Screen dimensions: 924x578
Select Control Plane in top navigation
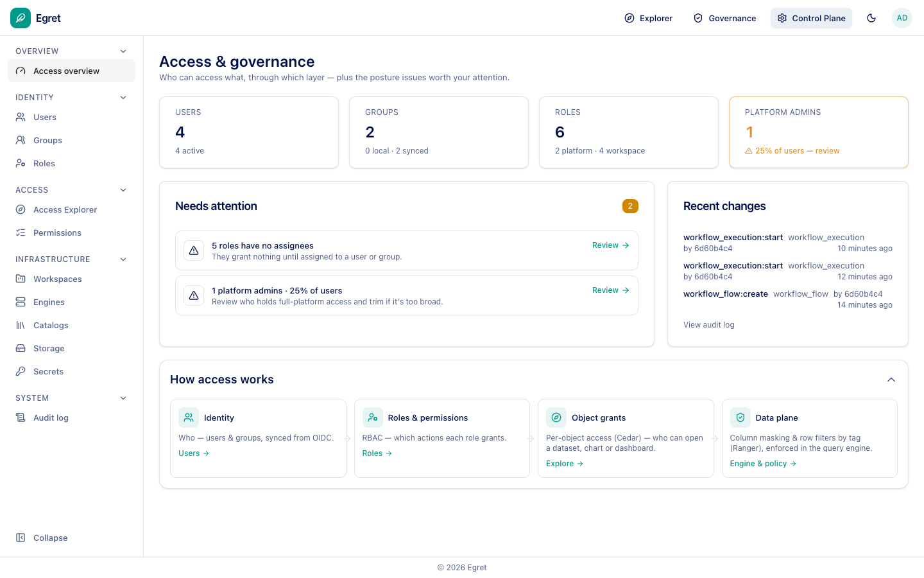[x=811, y=18]
